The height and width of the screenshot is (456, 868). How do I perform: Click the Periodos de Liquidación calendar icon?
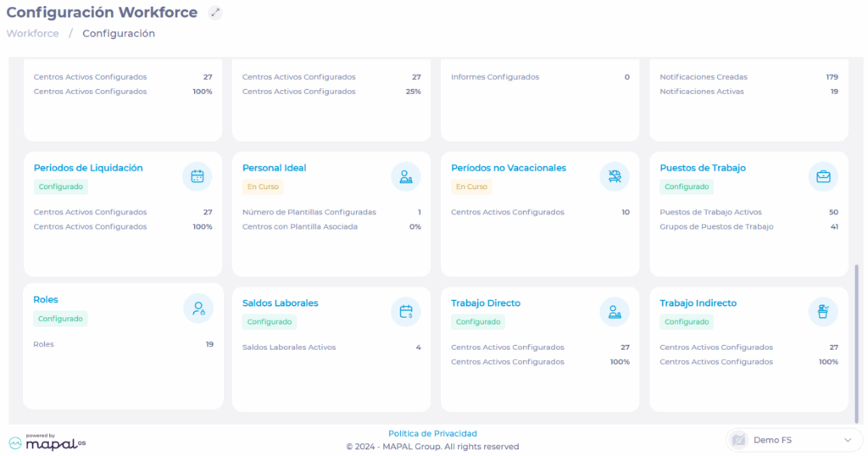[x=198, y=176]
